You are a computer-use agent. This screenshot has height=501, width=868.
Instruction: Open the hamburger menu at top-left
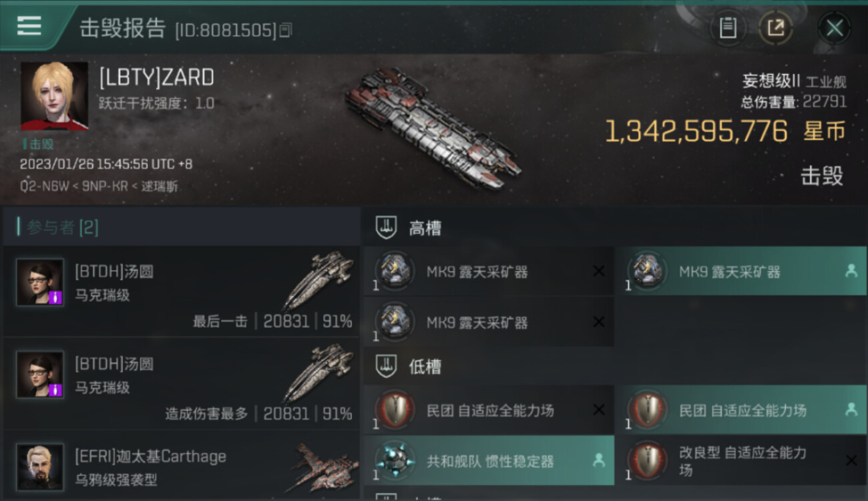coord(29,26)
